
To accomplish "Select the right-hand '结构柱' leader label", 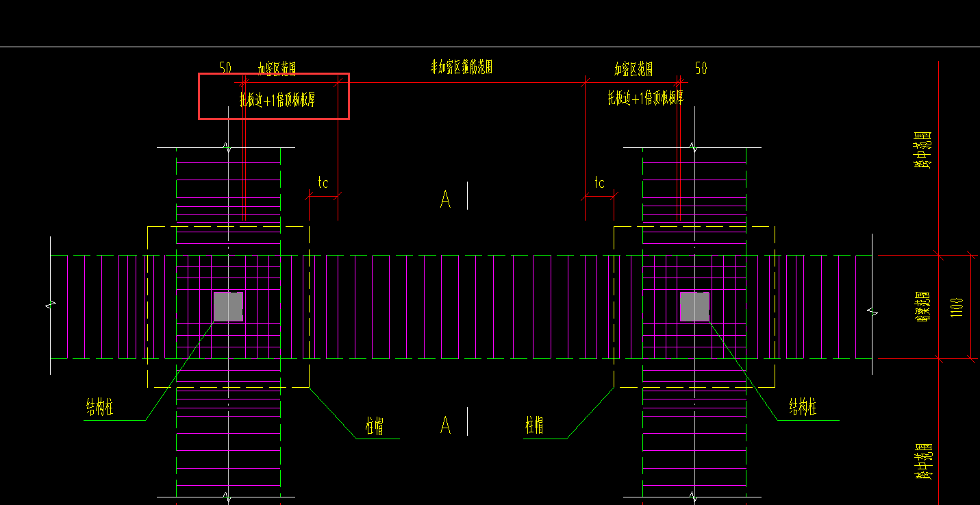I will [x=803, y=407].
